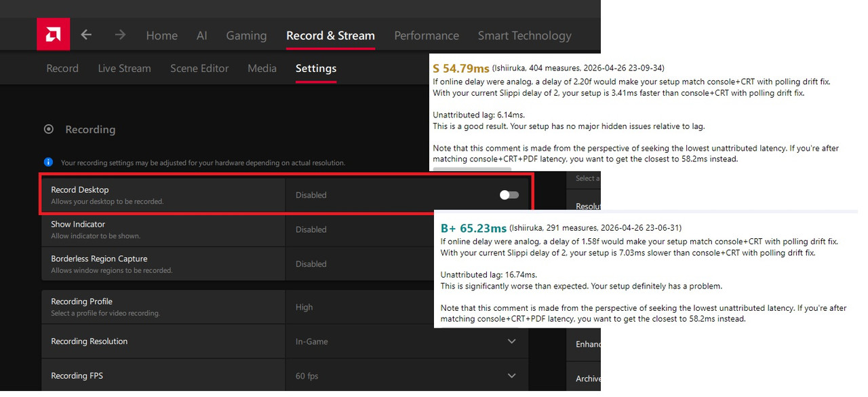The height and width of the screenshot is (397, 868).
Task: Click the hardware adjustment notice text
Action: (x=203, y=163)
